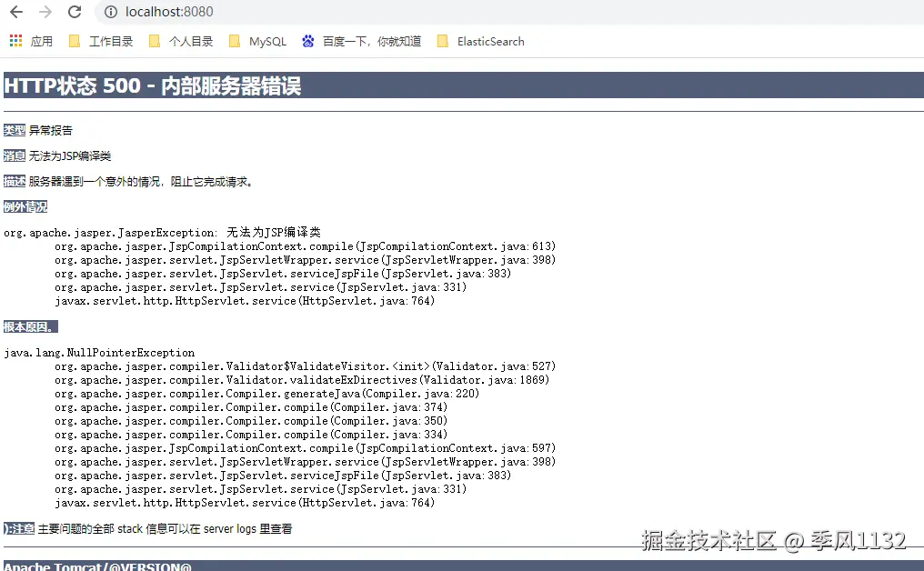The width and height of the screenshot is (924, 571).
Task: Open the 应用 apps grid icon
Action: (x=15, y=41)
